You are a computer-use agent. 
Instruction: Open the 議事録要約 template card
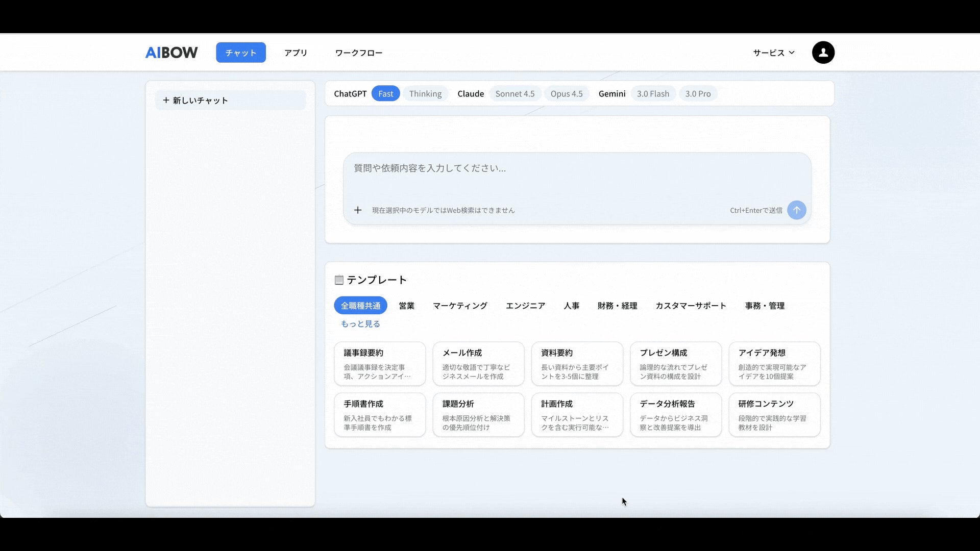point(379,364)
